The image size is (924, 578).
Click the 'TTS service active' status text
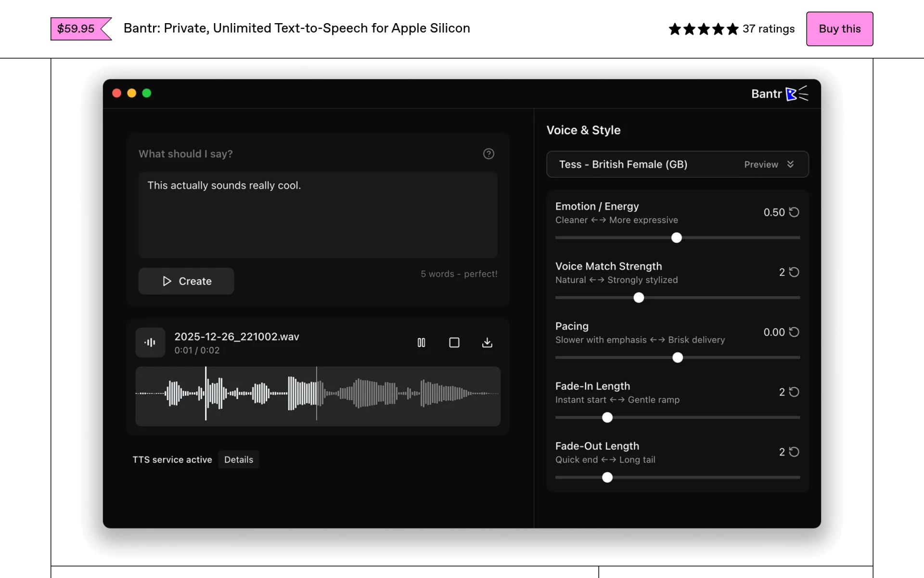point(172,460)
